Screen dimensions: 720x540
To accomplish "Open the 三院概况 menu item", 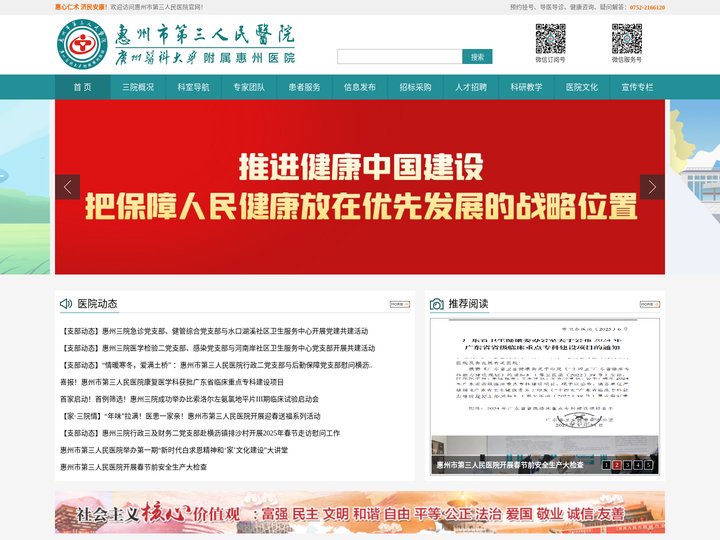I will click(138, 87).
